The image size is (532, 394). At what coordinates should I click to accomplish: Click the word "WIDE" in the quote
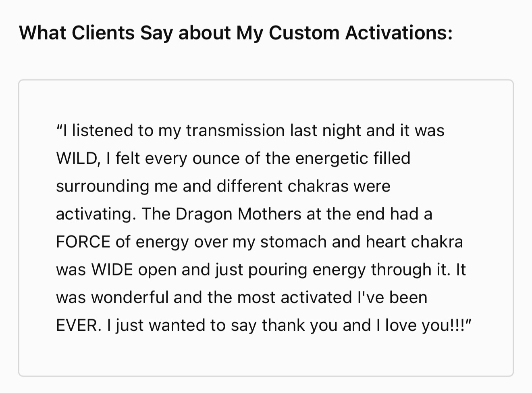tap(112, 269)
